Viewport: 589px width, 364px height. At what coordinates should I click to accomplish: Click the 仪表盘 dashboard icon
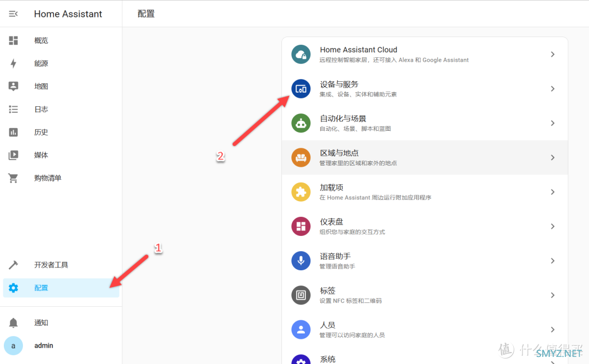pyautogui.click(x=301, y=226)
